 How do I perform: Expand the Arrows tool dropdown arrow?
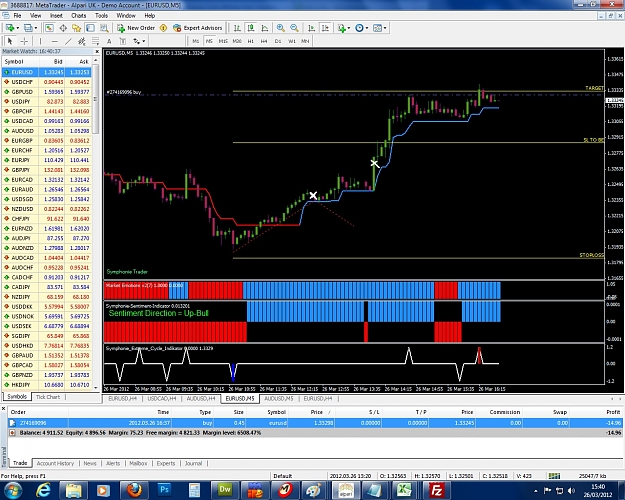[143, 41]
